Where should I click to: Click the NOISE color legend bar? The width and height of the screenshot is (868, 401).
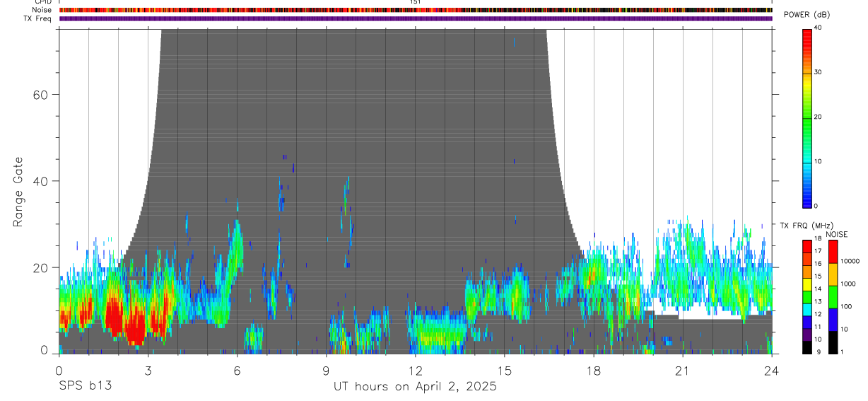tap(833, 297)
